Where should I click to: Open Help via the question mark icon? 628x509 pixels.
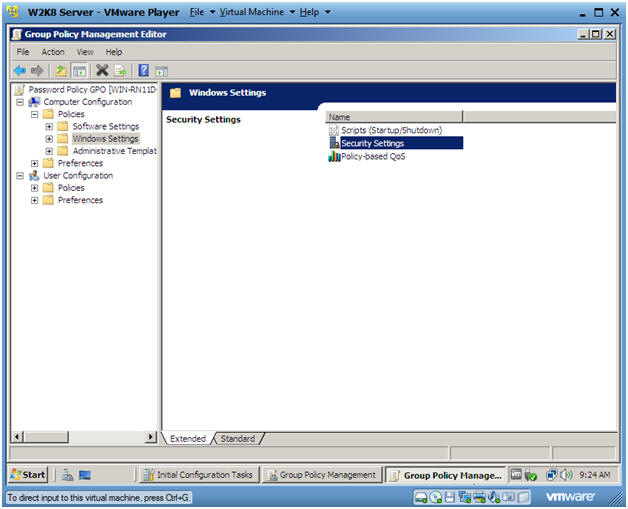point(143,70)
